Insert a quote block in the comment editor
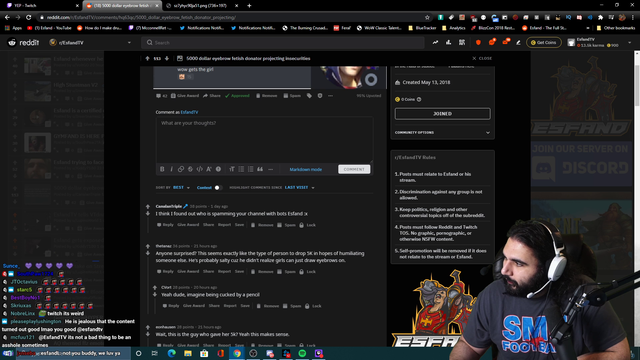Screen dimensions: 640x360 [260, 169]
